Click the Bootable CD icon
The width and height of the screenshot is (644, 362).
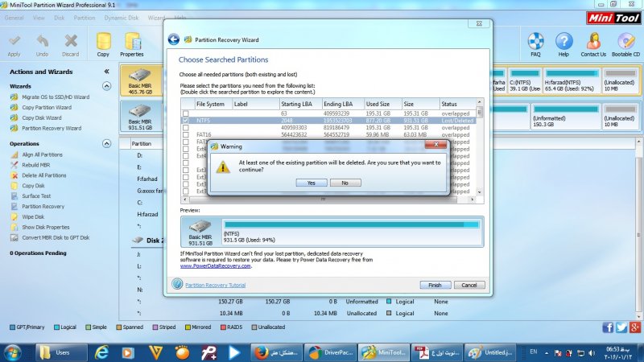625,44
